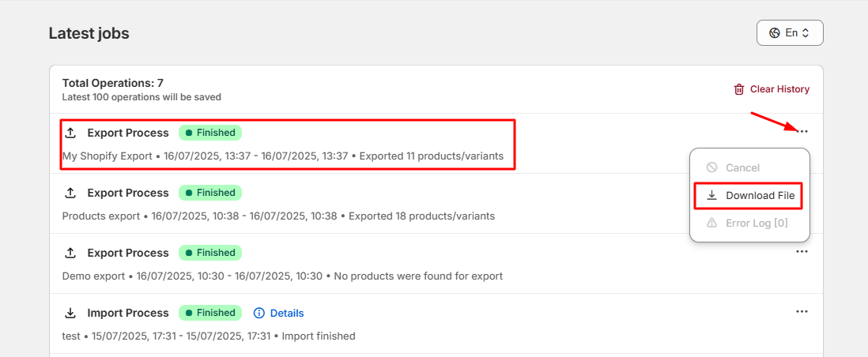This screenshot has width=868, height=357.
Task: Click the Clear History trash icon
Action: click(x=739, y=89)
